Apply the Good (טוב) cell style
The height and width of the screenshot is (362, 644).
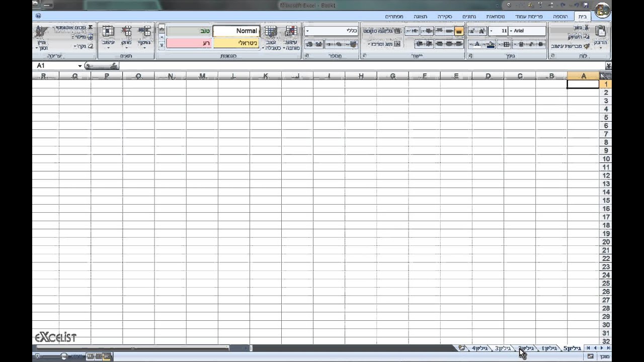tap(189, 31)
